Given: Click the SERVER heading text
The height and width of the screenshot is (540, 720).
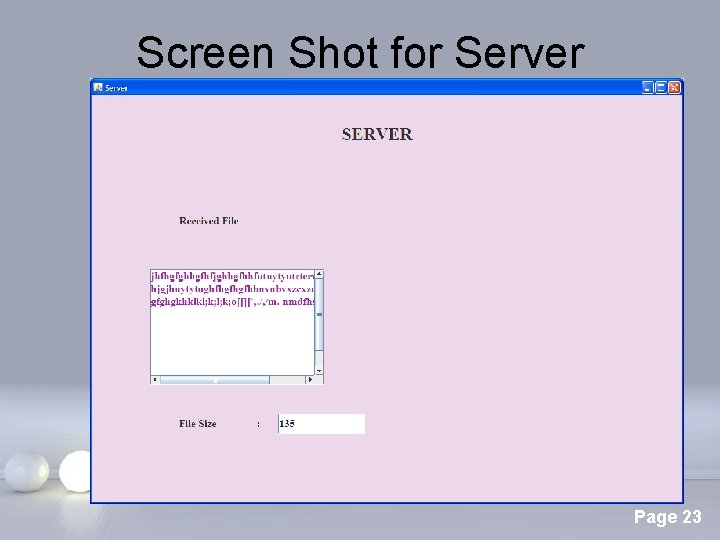Looking at the screenshot, I should tap(377, 135).
